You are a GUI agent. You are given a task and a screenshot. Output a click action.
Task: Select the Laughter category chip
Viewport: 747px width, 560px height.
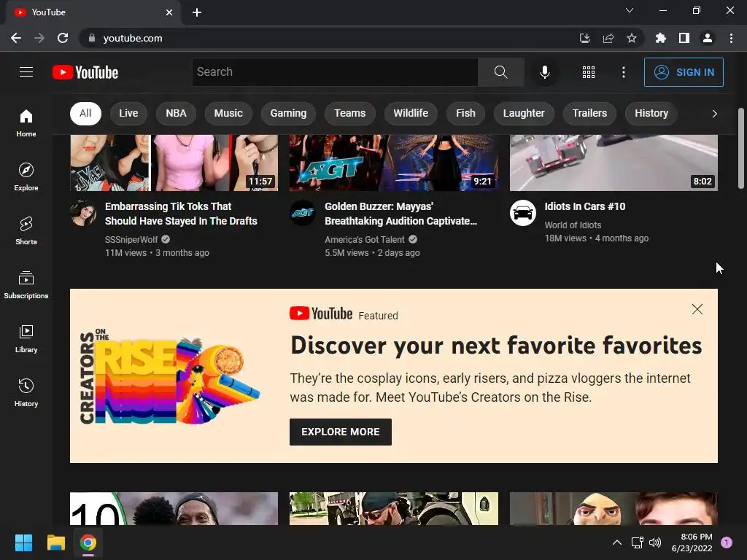click(x=524, y=113)
